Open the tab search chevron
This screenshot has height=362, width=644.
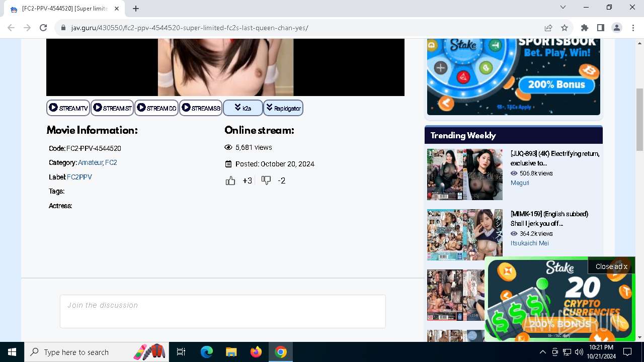click(563, 7)
